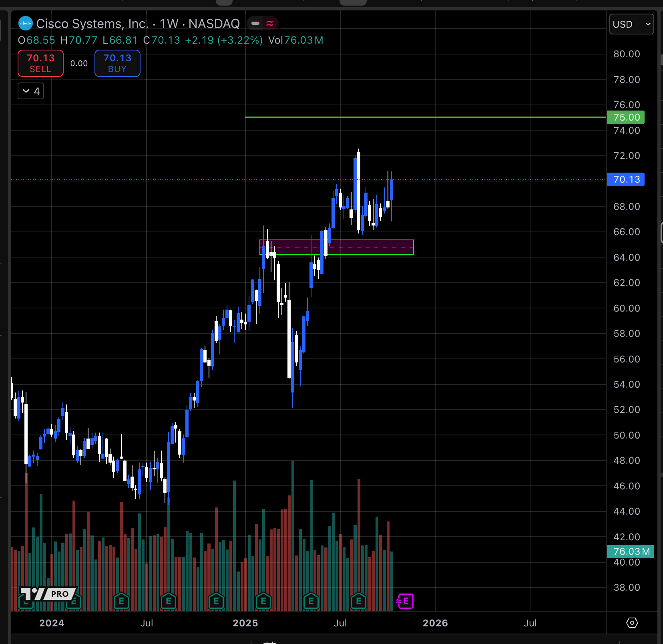Click the high price value 70.77

[83, 40]
